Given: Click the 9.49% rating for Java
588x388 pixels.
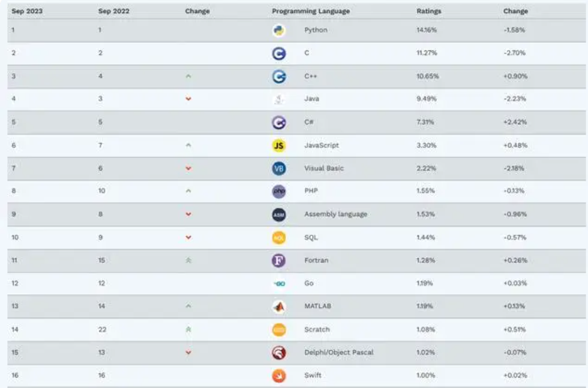Looking at the screenshot, I should pyautogui.click(x=427, y=99).
